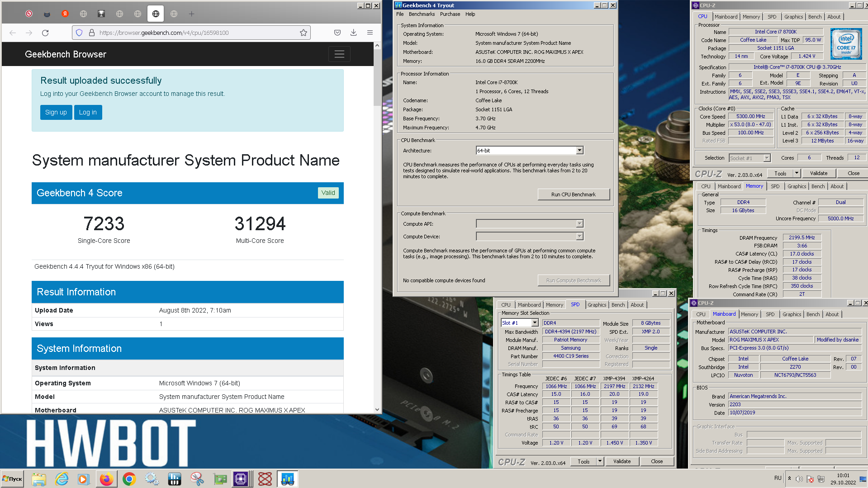Switch to the trophy-icon Firefox tab
Screen dimensions: 868x488
pos(101,14)
